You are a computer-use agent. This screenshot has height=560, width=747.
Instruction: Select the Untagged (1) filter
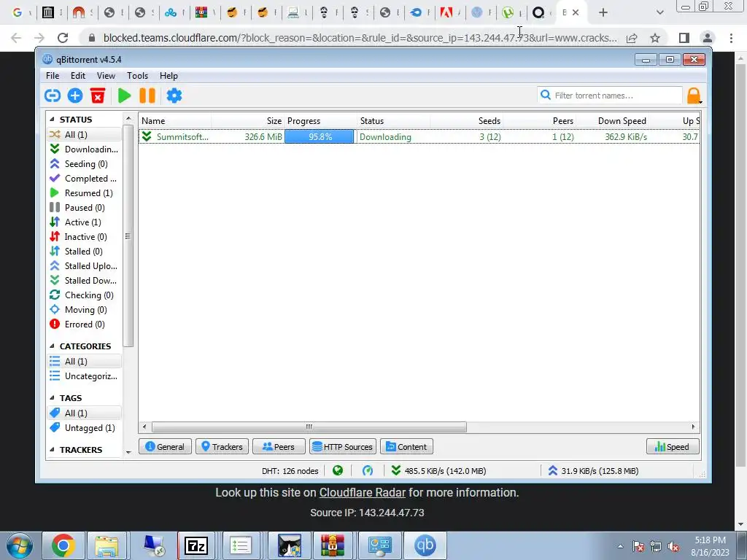click(85, 427)
